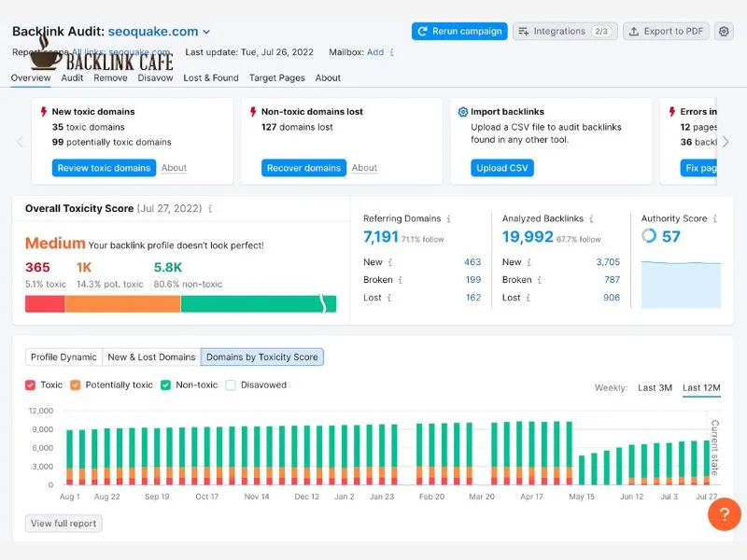Click info icon next to Referring Domains
The image size is (747, 560).
click(x=449, y=219)
